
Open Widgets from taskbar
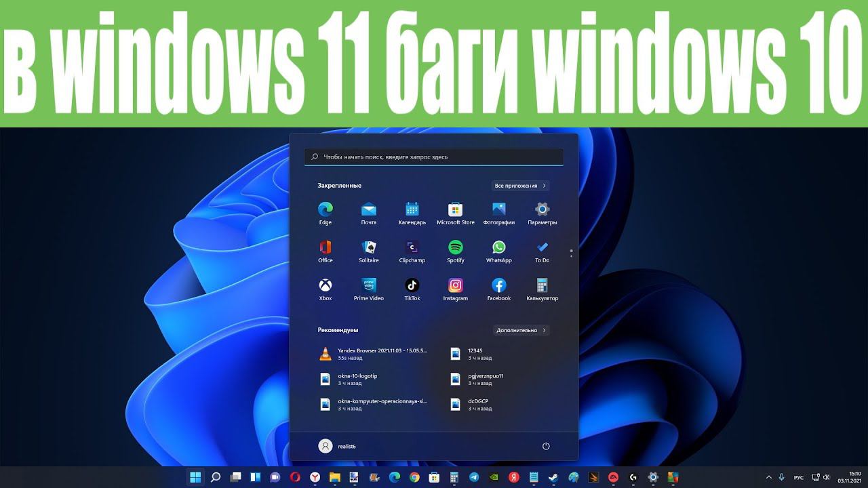tap(256, 477)
